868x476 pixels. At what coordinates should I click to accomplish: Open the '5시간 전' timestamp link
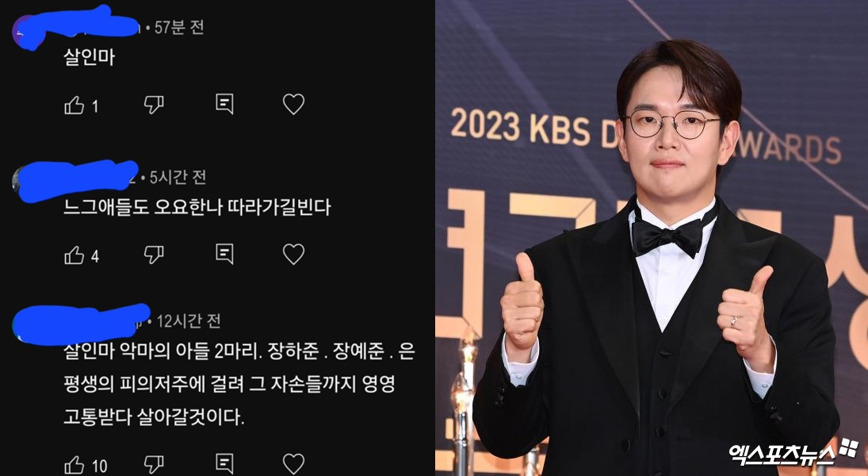(x=178, y=178)
